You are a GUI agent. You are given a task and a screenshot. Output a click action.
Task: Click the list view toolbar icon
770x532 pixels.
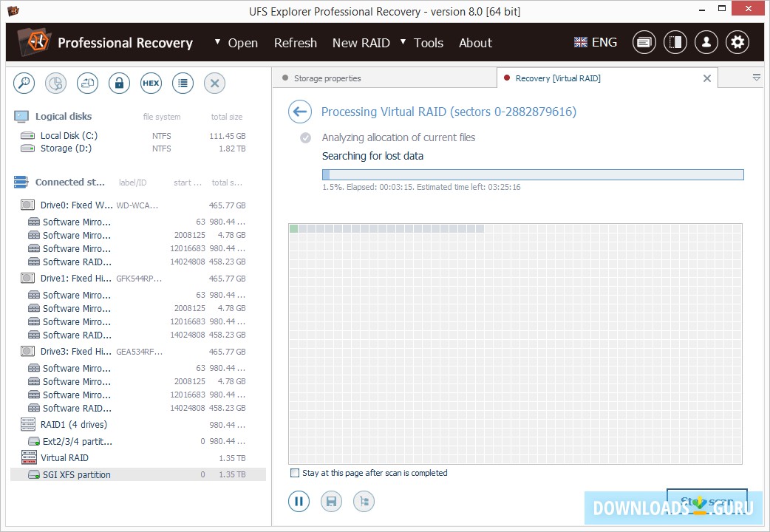183,83
